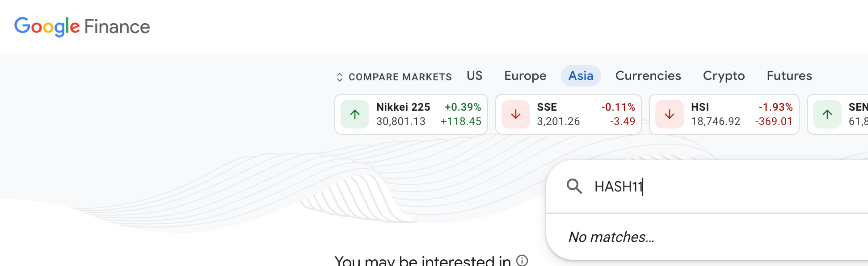Select the highlighted Asia tab
Image resolution: width=868 pixels, height=266 pixels.
click(x=581, y=76)
